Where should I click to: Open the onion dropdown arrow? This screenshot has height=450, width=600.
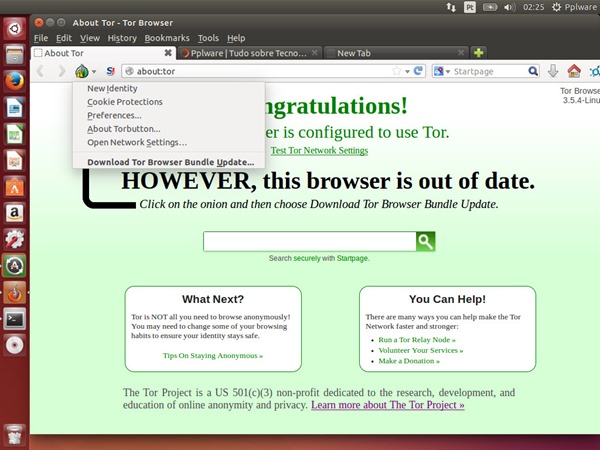[x=94, y=72]
